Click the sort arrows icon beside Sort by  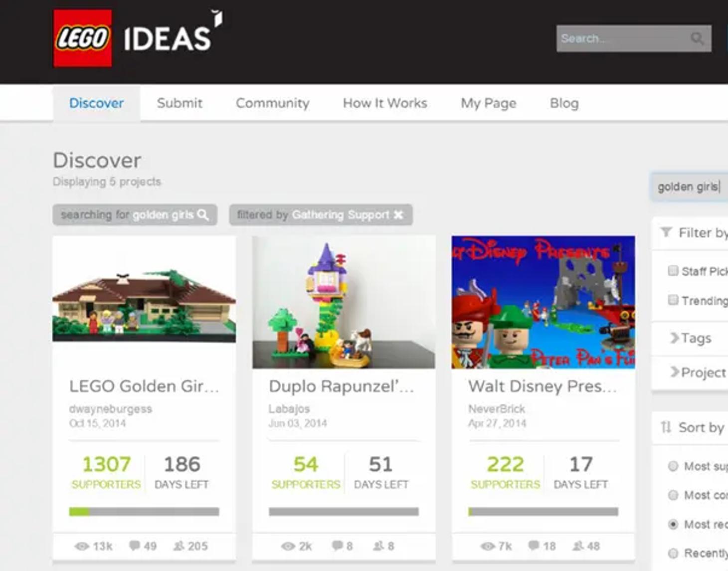click(666, 427)
